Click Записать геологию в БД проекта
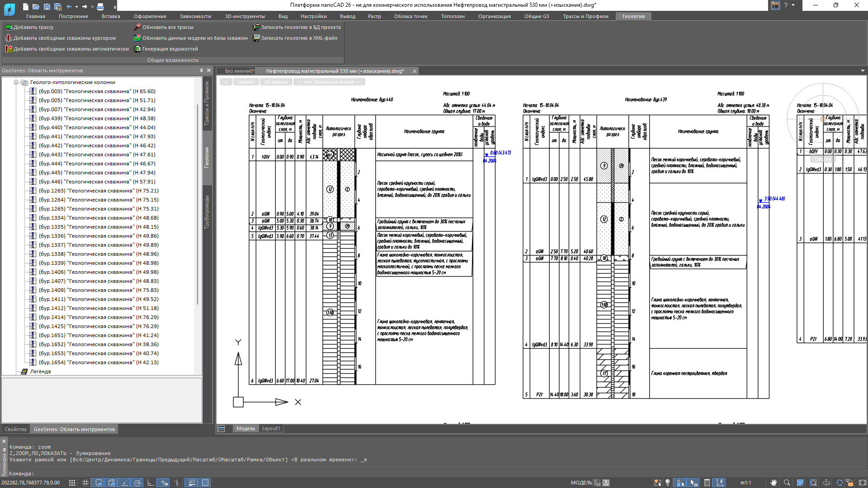The width and height of the screenshot is (868, 488). click(297, 27)
